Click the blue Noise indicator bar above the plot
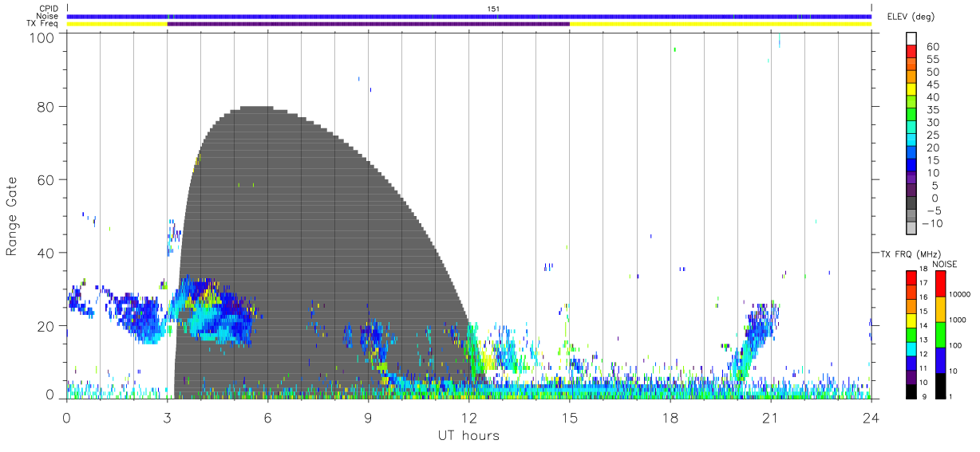The width and height of the screenshot is (980, 452). pos(469,16)
